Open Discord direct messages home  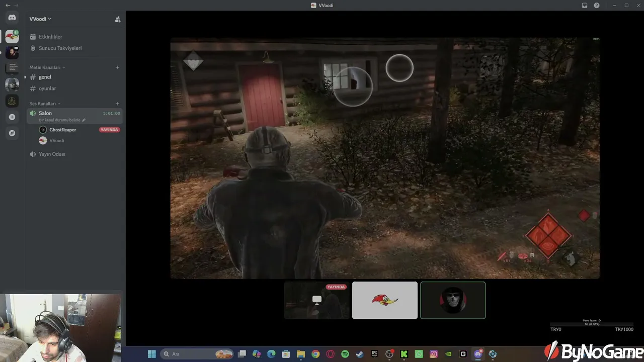12,18
